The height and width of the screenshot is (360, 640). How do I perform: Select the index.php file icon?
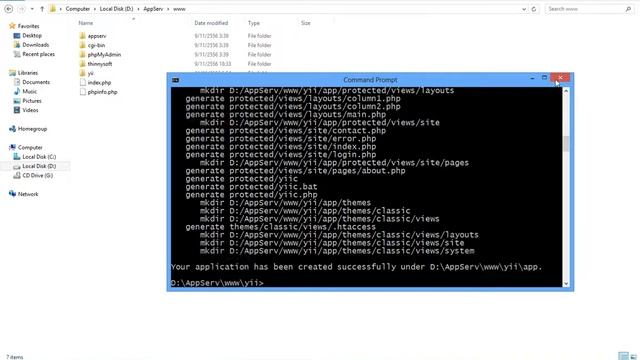[x=82, y=82]
